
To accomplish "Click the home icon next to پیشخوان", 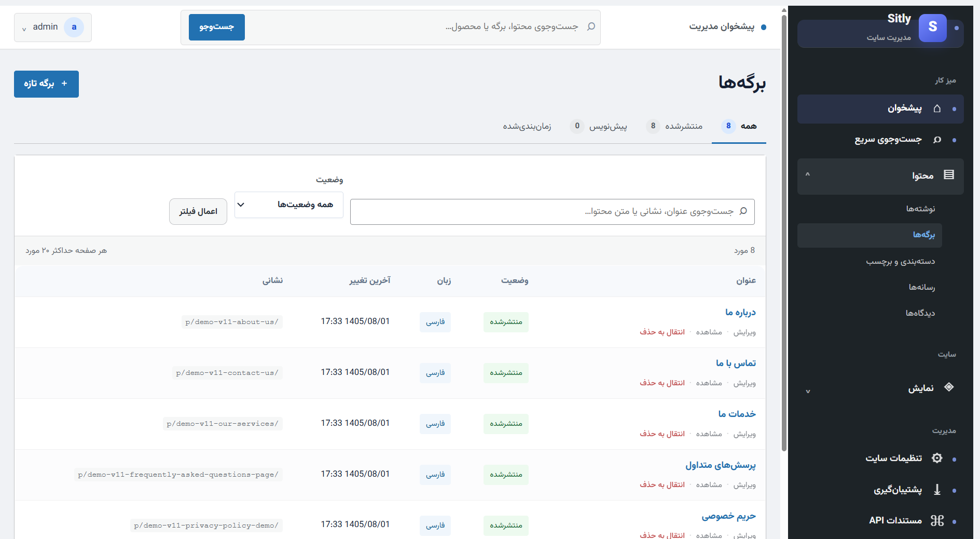I will point(937,109).
